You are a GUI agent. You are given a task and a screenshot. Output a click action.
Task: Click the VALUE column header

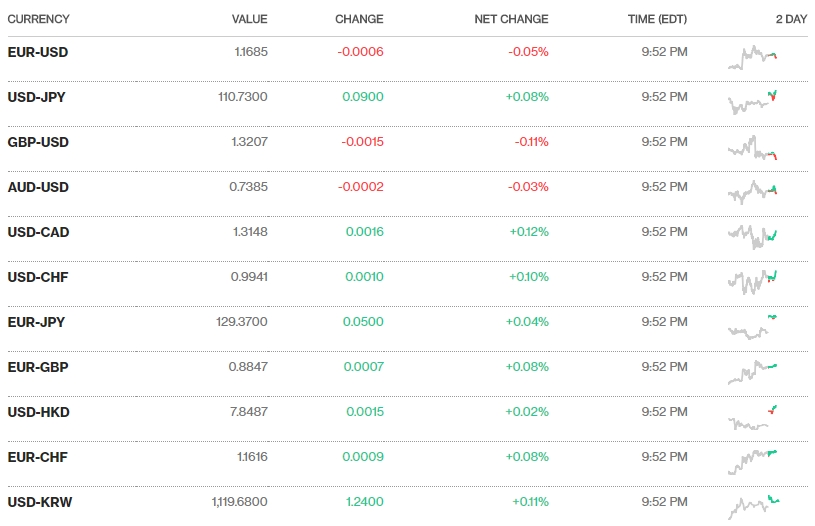(x=249, y=19)
